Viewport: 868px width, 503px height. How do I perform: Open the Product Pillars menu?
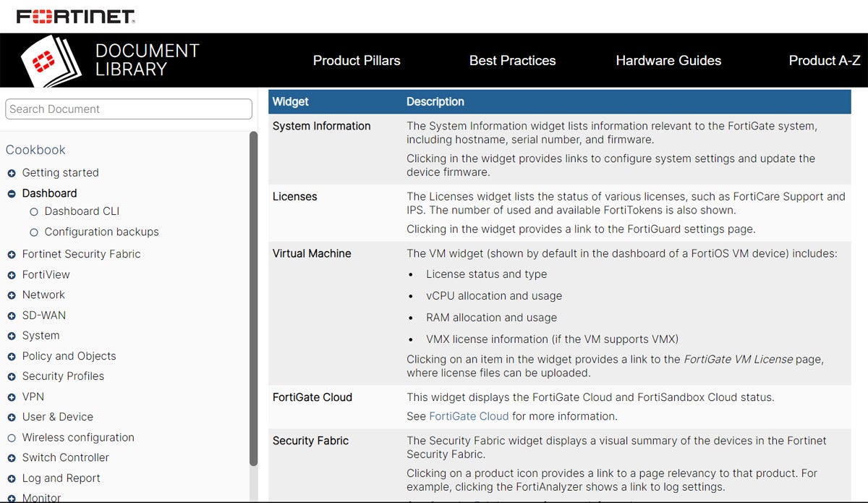(x=356, y=61)
